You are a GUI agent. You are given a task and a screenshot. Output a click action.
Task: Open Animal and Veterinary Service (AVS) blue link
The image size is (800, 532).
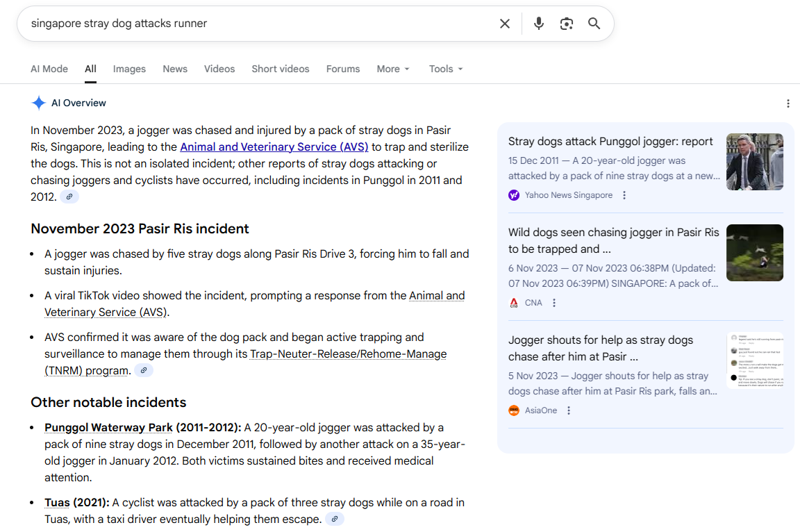coord(274,147)
